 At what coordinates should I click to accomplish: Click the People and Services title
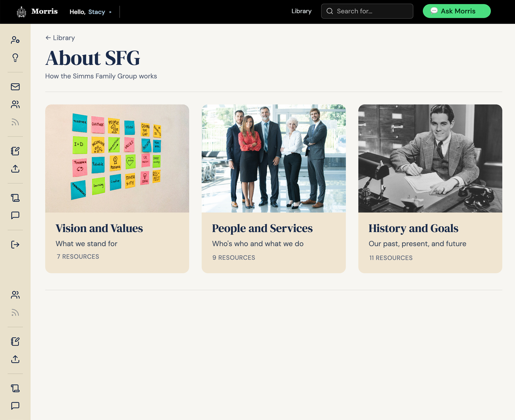coord(262,228)
